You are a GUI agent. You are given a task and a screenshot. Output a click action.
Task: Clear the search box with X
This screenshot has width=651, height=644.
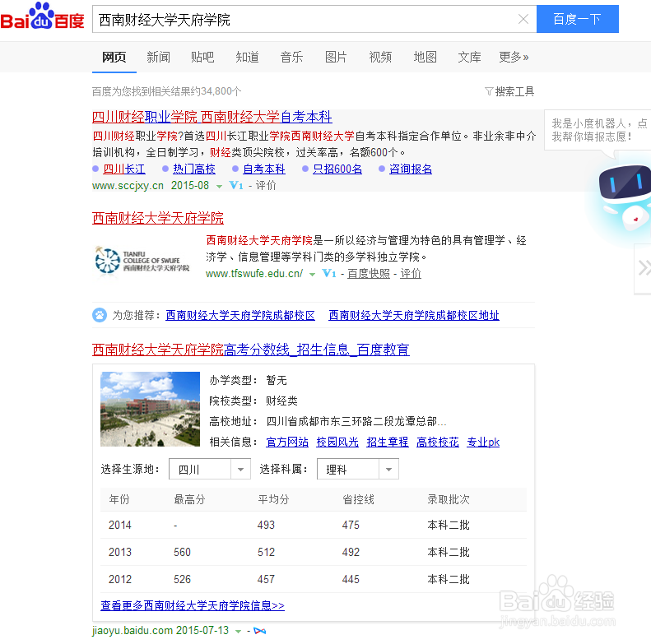pyautogui.click(x=523, y=19)
